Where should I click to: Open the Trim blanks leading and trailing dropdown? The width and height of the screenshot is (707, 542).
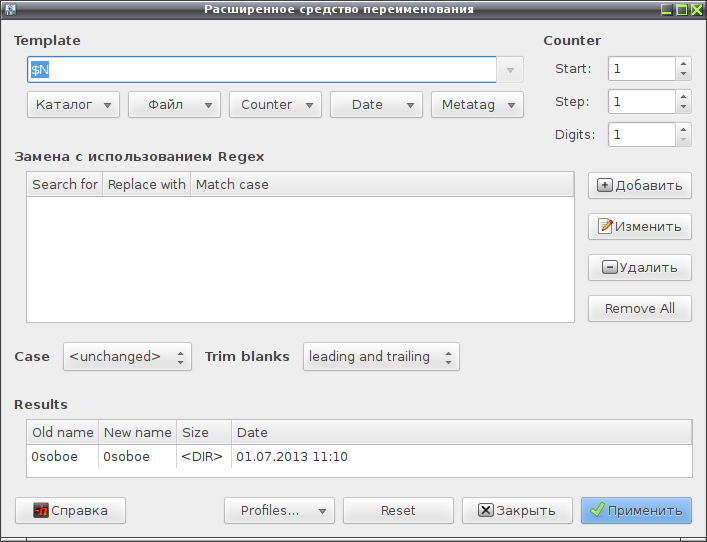(x=381, y=357)
